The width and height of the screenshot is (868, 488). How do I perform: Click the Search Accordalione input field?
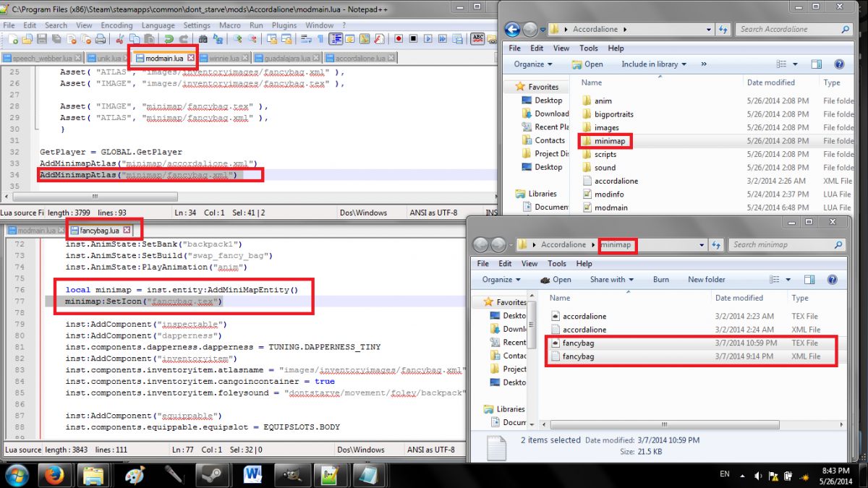(x=788, y=30)
